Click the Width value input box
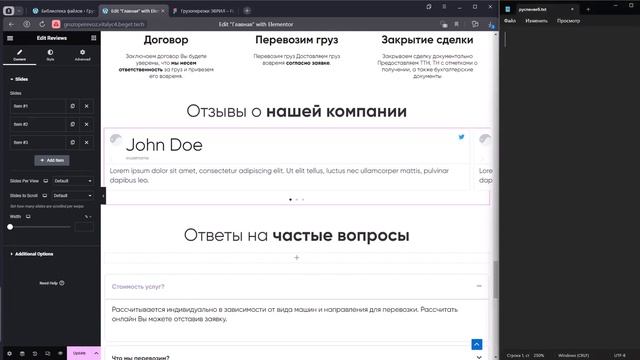This screenshot has width=640, height=360. point(84,227)
